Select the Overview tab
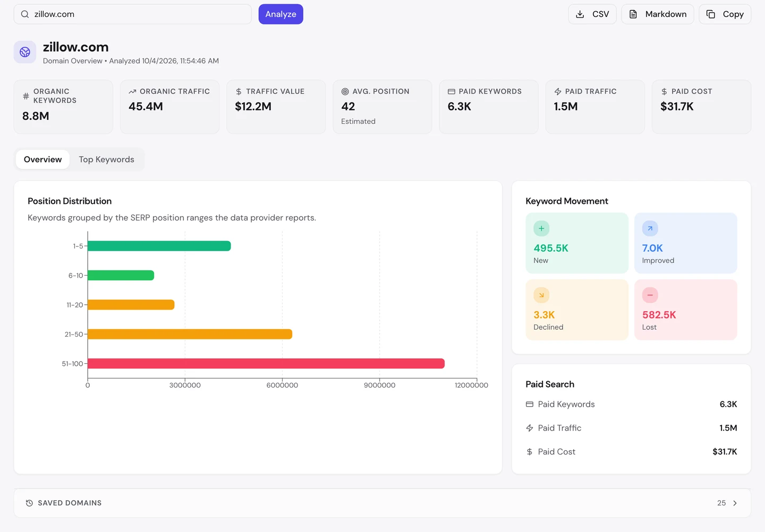 (x=43, y=159)
